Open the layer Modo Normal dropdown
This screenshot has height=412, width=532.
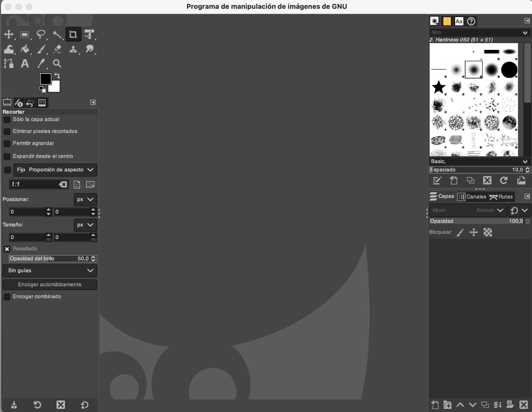[467, 210]
